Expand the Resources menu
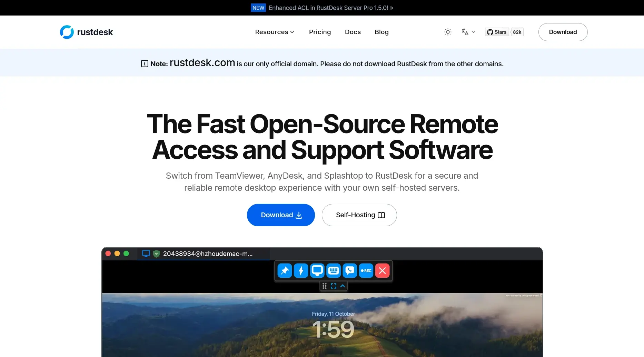This screenshot has height=357, width=644. point(275,32)
